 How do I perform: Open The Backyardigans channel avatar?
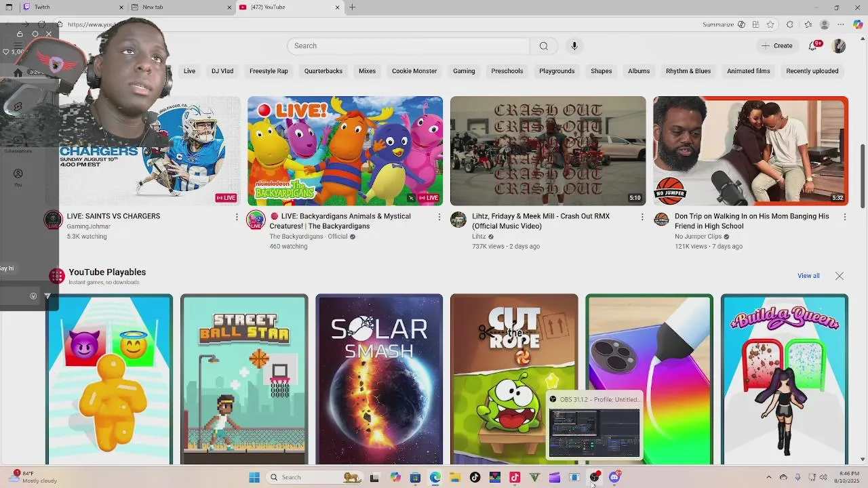(256, 220)
